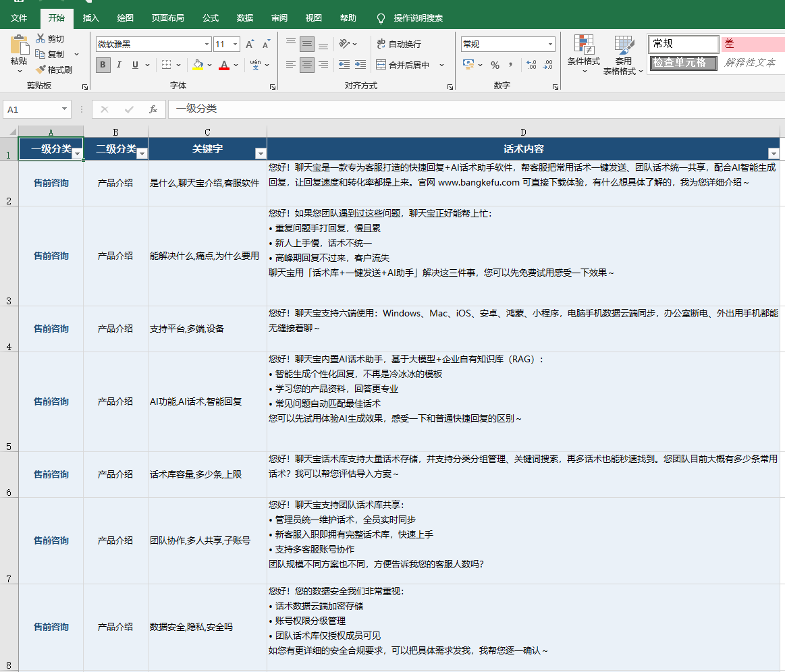Apply percent style to the cell
This screenshot has width=785, height=672.
coord(495,65)
